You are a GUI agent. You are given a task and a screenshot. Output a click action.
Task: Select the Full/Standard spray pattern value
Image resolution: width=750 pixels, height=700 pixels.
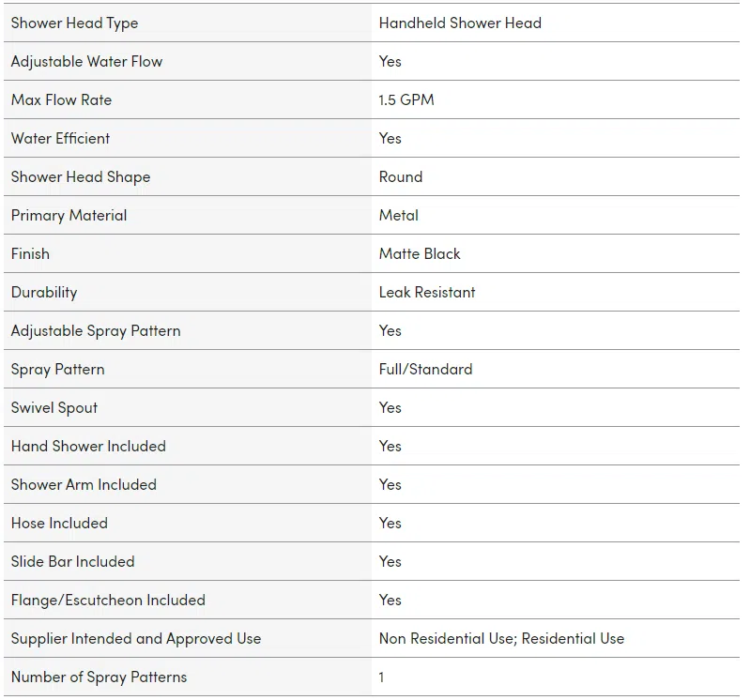pyautogui.click(x=426, y=369)
